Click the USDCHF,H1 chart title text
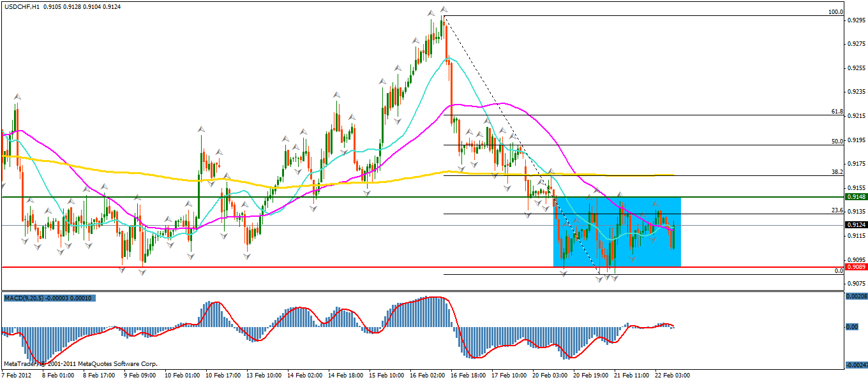The image size is (868, 380). click(22, 6)
